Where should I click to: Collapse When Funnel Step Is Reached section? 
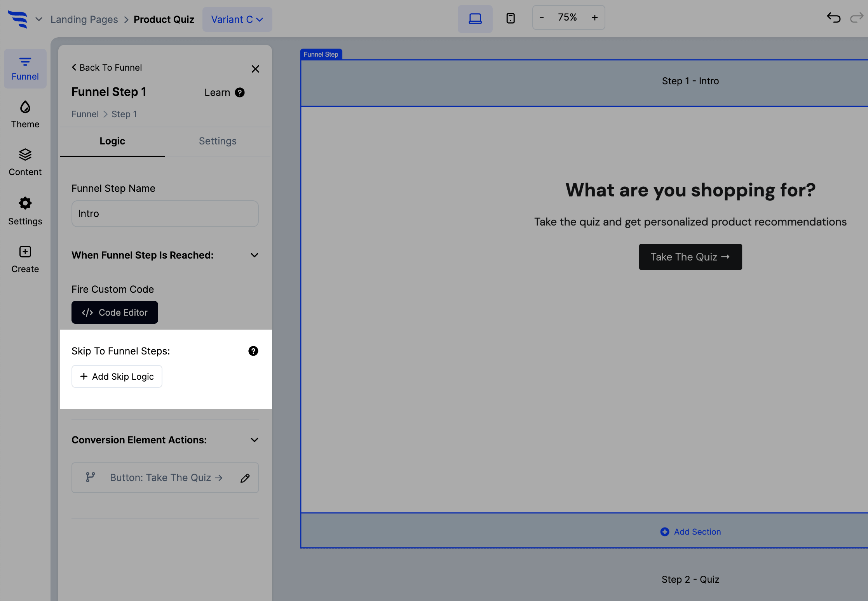tap(254, 255)
